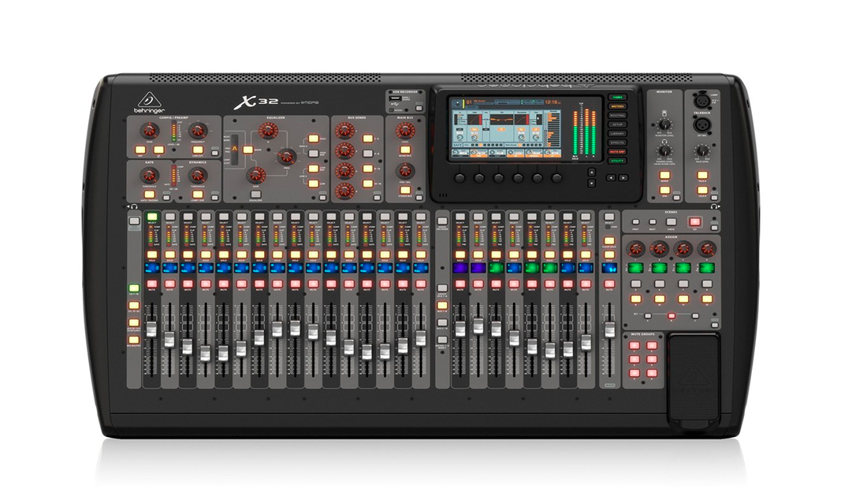Toggle the COMP/EXP button in Dynamics
841x504 pixels.
click(197, 195)
